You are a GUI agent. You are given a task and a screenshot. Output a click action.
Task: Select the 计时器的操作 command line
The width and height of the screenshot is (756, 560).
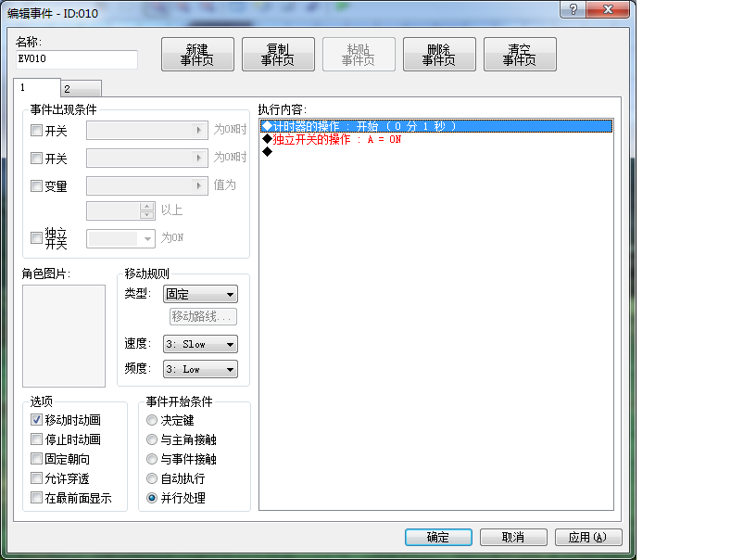pos(436,126)
